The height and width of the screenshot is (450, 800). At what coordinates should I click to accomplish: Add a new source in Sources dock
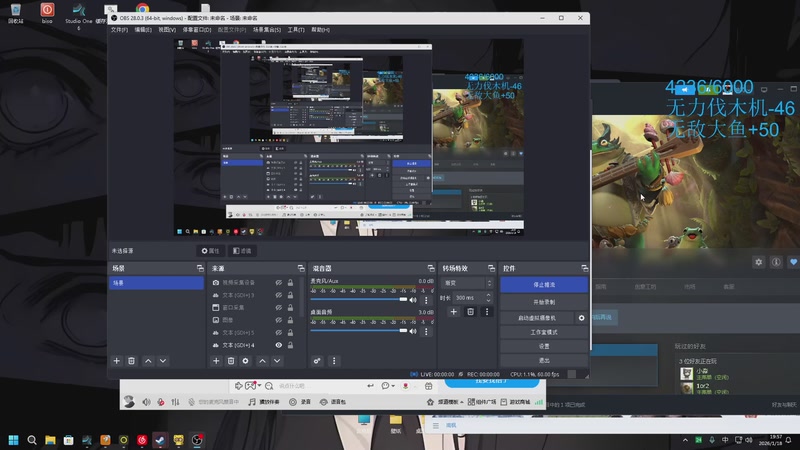pos(216,361)
